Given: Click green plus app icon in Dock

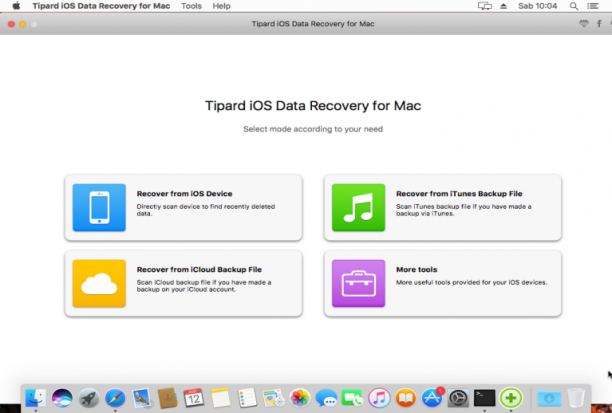Looking at the screenshot, I should click(511, 398).
